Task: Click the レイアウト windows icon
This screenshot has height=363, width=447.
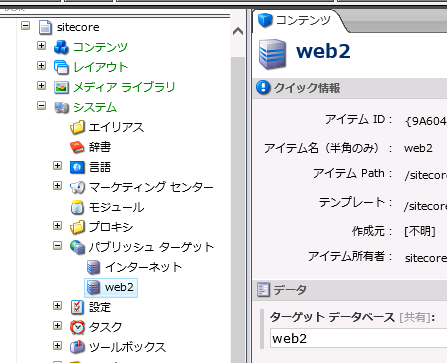Action: [61, 67]
